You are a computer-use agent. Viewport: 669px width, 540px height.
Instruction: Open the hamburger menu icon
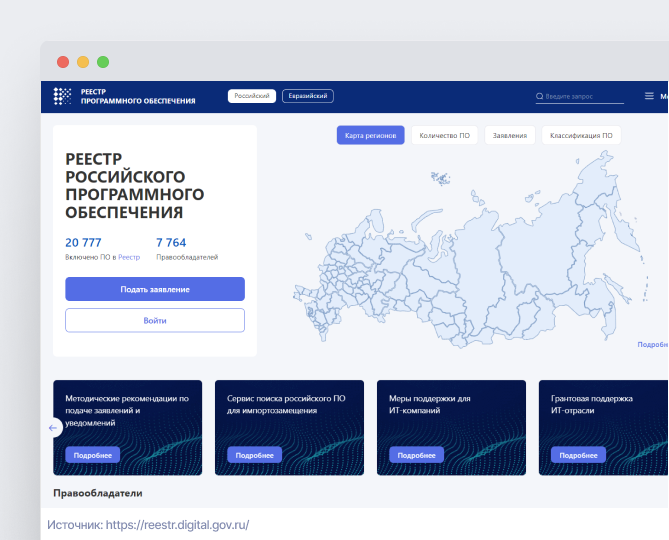pos(649,97)
